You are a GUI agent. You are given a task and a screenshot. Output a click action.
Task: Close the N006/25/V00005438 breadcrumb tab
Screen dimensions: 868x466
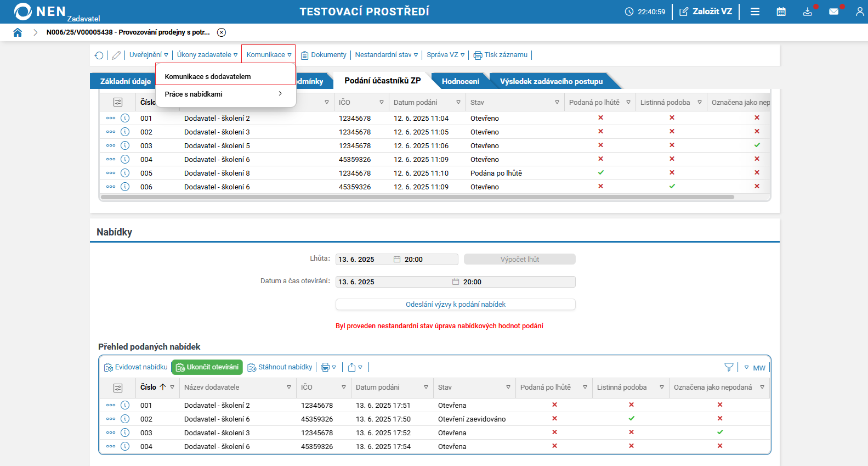click(222, 32)
